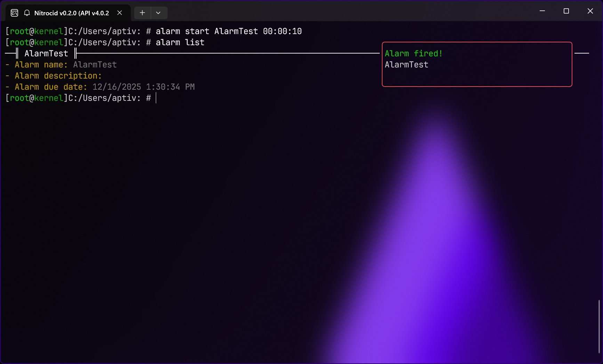Click at the cursor on the last prompt
Viewport: 603px width, 364px height.
(156, 98)
